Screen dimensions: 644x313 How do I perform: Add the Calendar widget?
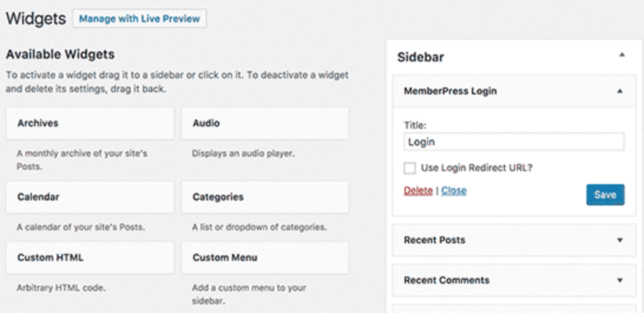(90, 197)
